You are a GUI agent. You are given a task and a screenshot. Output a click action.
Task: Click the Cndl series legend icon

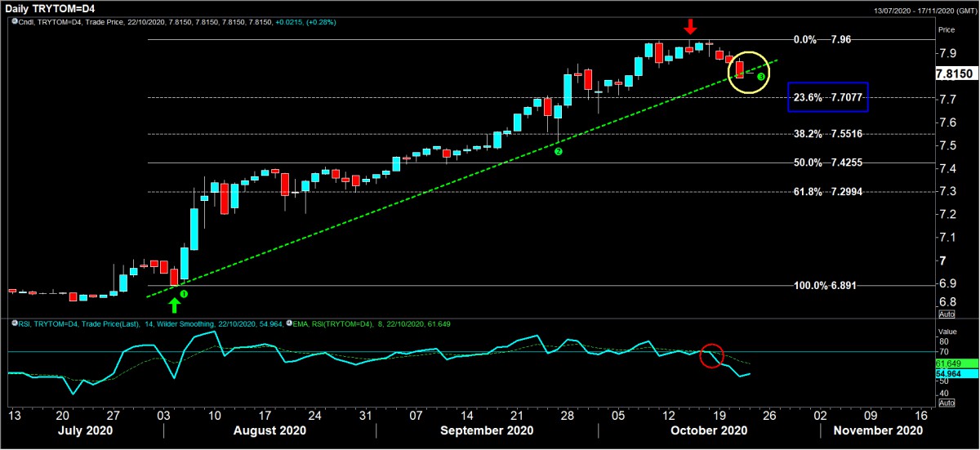pos(15,22)
